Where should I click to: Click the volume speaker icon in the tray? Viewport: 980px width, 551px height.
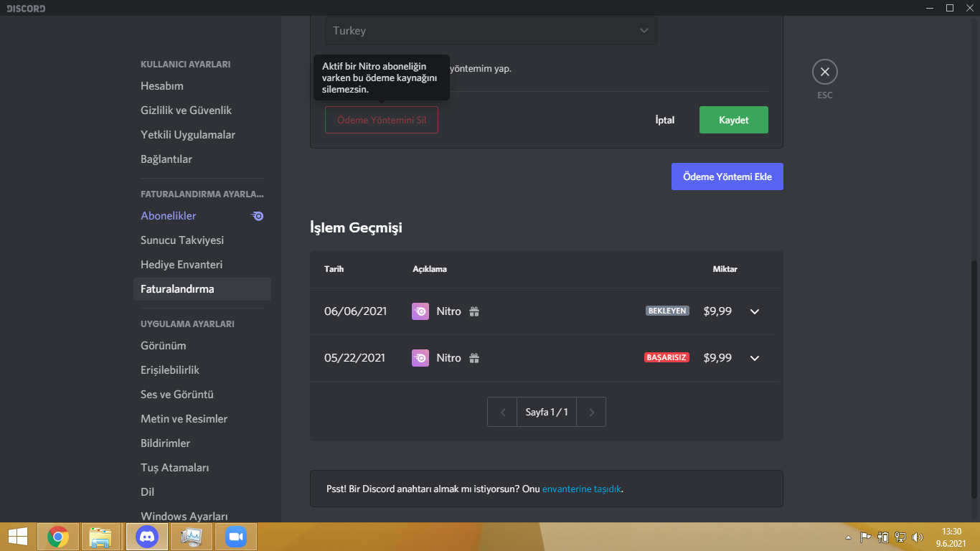(918, 537)
